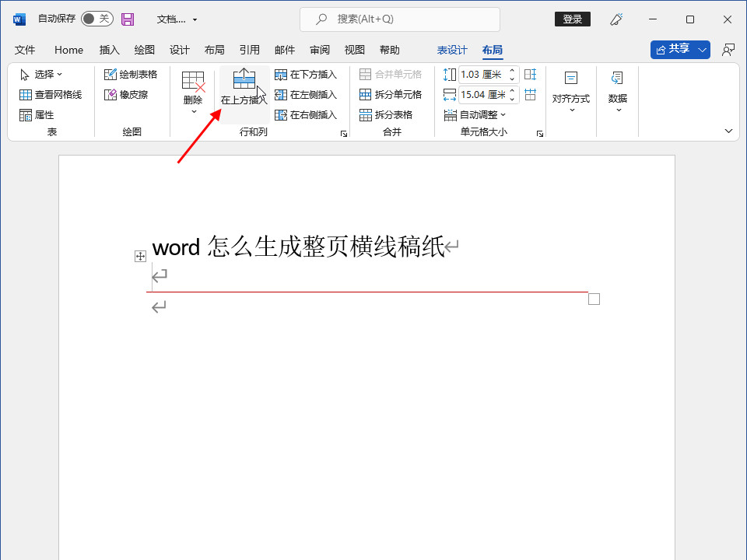Click the column width field 15.04 厘米

(482, 95)
